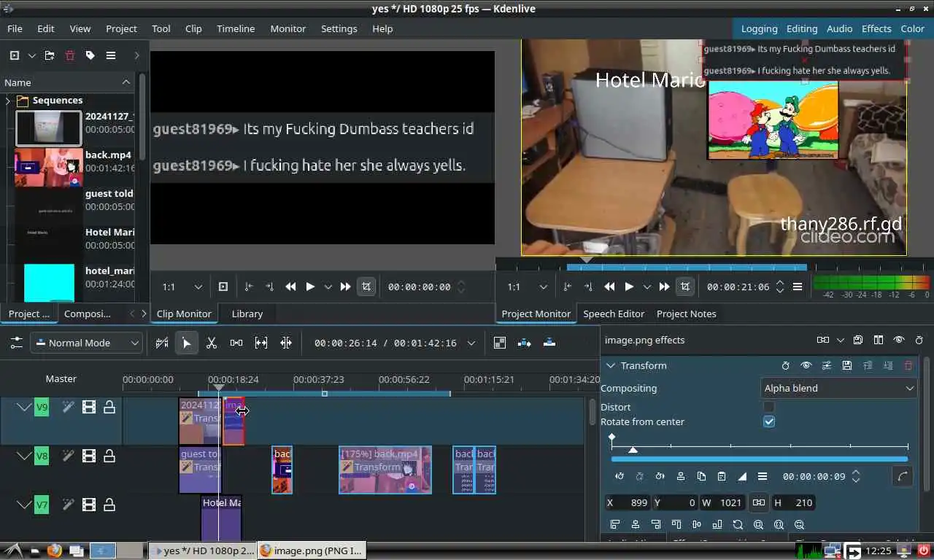The width and height of the screenshot is (934, 560).
Task: Choose the ripple tool icon
Action: click(286, 343)
